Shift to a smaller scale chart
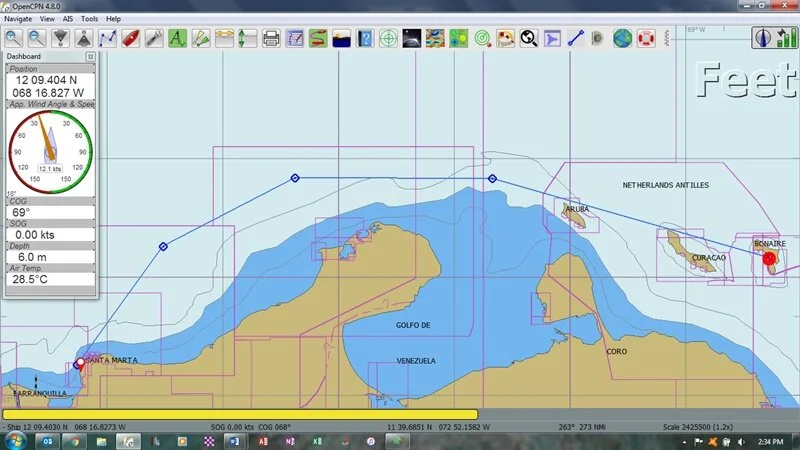The image size is (800, 450). click(84, 38)
